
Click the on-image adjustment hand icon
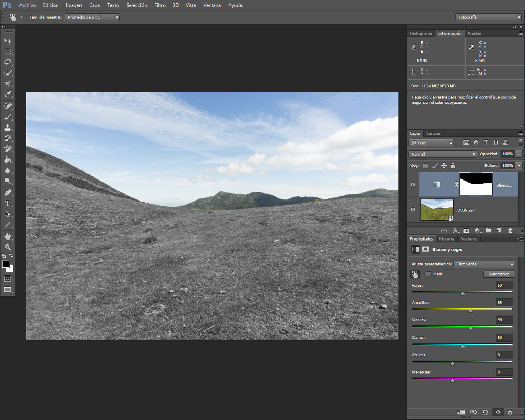tap(415, 274)
